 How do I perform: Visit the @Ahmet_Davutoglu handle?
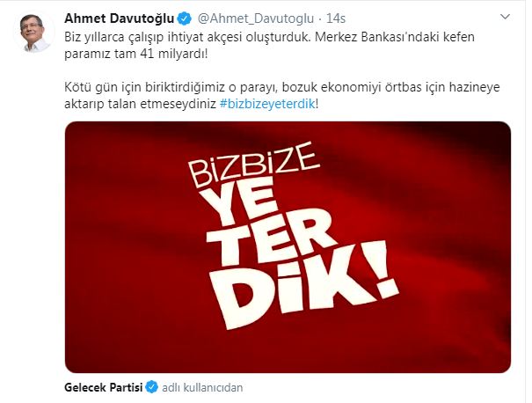click(256, 18)
